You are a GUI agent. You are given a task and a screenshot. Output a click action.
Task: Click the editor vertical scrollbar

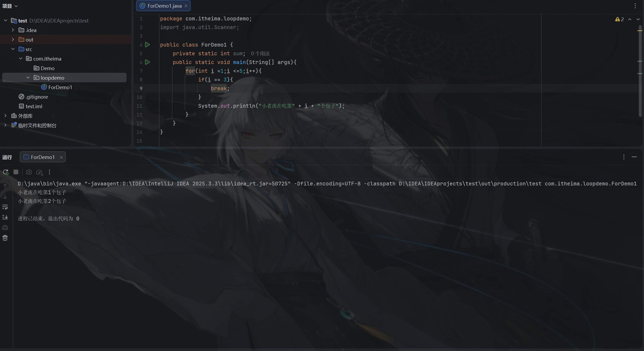click(x=640, y=71)
